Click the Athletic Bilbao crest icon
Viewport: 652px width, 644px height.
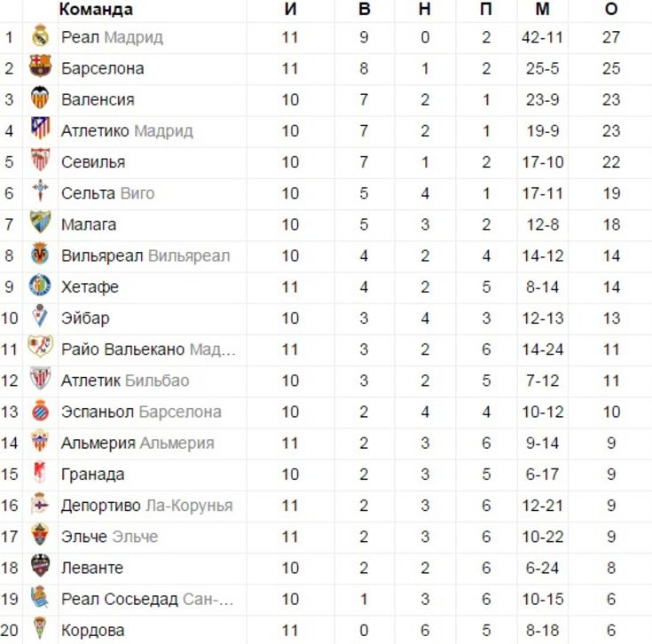point(40,379)
